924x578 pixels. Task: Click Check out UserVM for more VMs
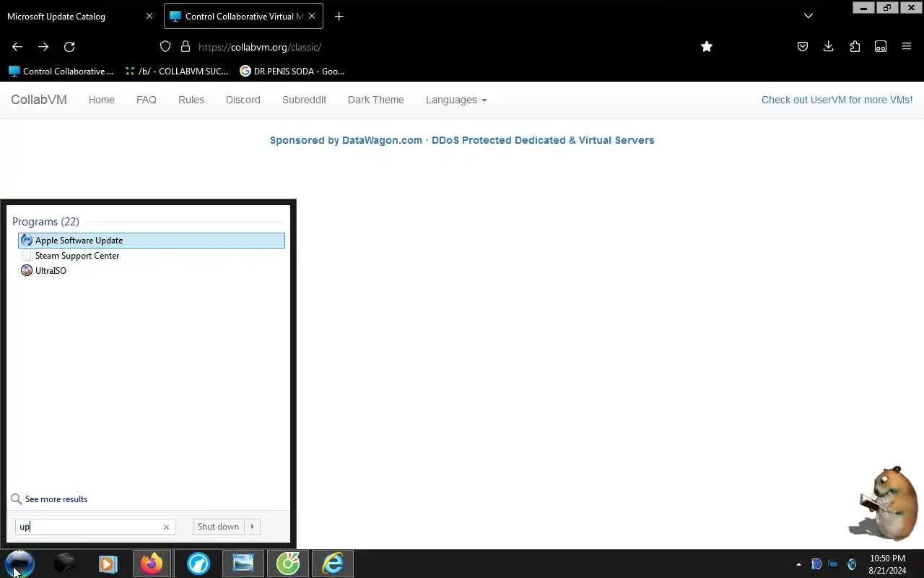[x=837, y=100]
